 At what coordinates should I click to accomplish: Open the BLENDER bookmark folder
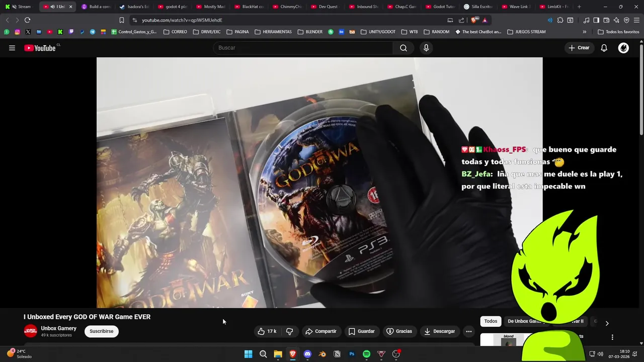tap(309, 32)
